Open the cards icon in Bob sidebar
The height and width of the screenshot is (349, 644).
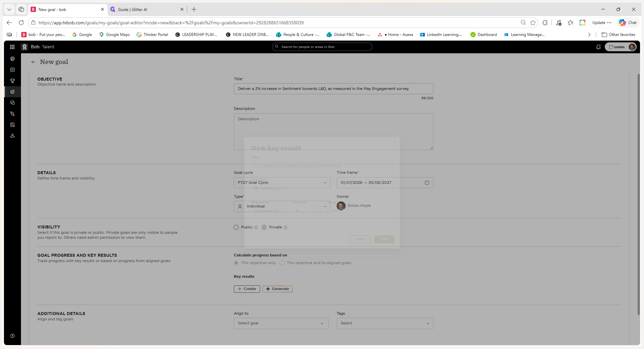pos(12,59)
